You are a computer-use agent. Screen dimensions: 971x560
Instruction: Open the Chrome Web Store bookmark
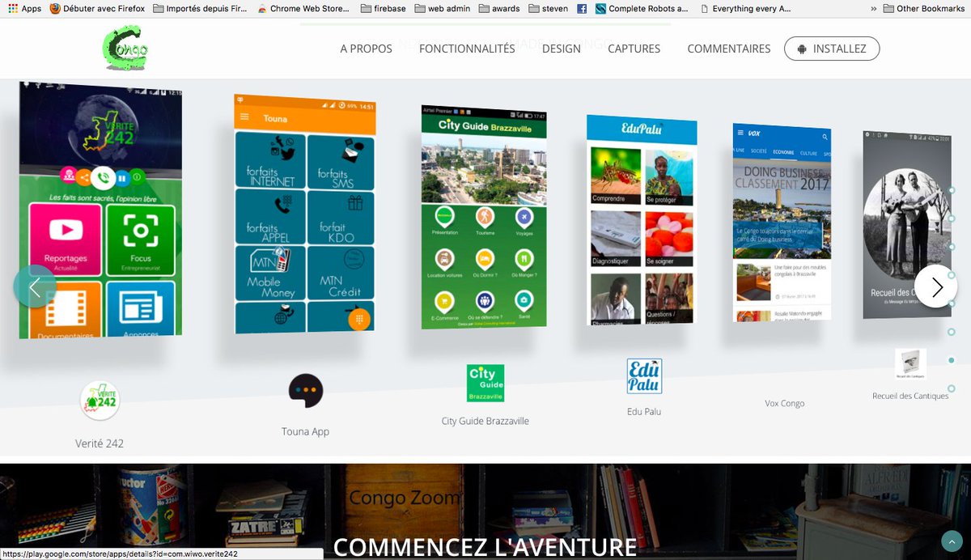(x=303, y=9)
